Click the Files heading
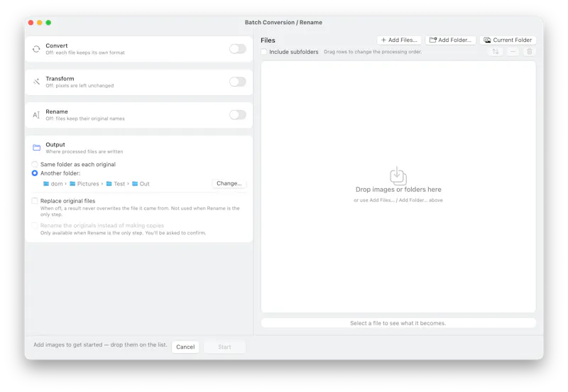The image size is (568, 392). pyautogui.click(x=268, y=40)
